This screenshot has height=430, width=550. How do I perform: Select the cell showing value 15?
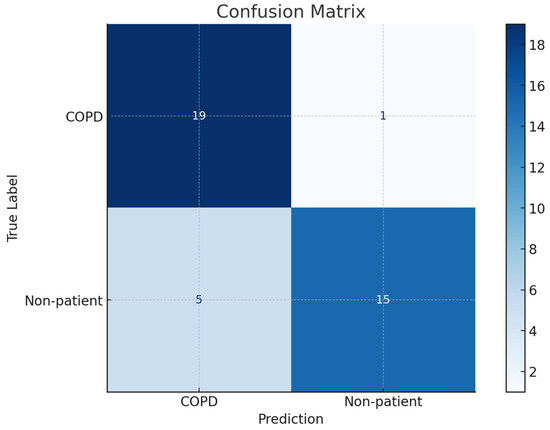click(x=383, y=300)
